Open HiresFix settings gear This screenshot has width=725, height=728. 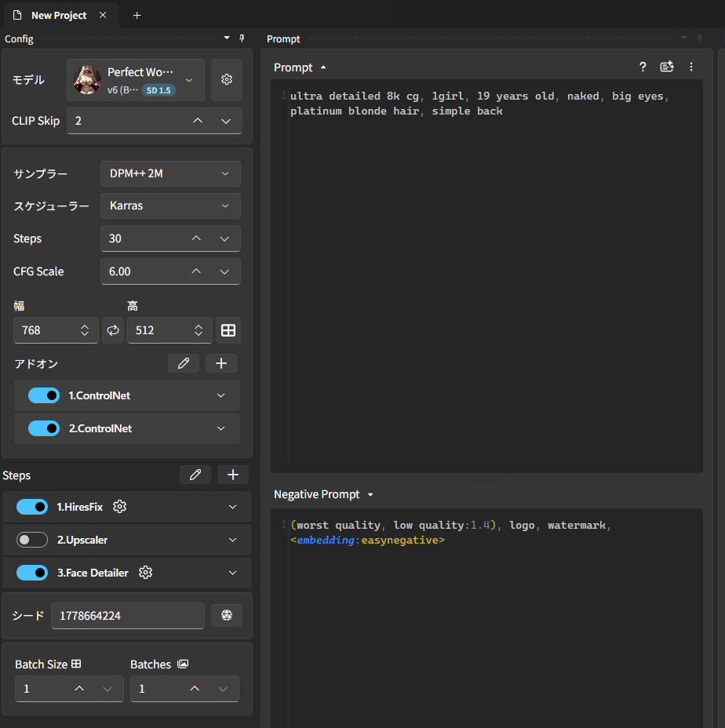coord(120,507)
